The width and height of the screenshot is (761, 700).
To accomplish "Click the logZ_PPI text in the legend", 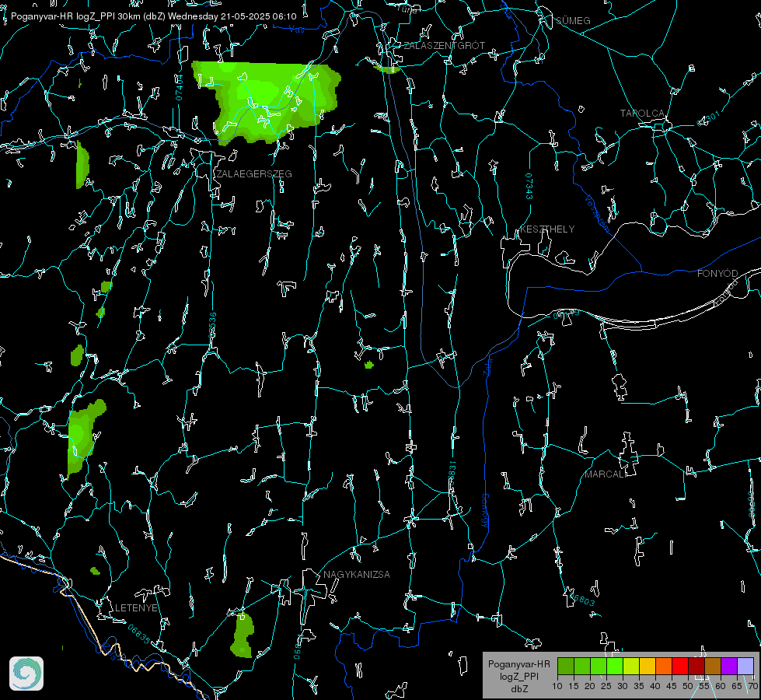I will click(518, 677).
